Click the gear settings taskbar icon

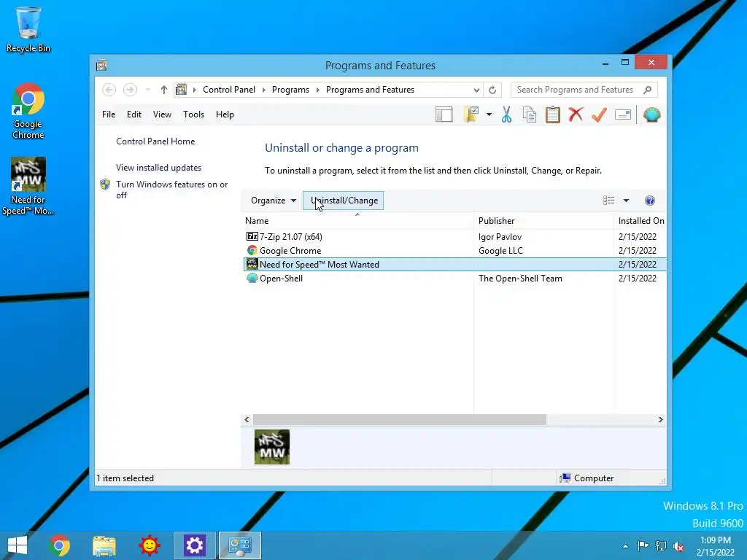(x=194, y=545)
